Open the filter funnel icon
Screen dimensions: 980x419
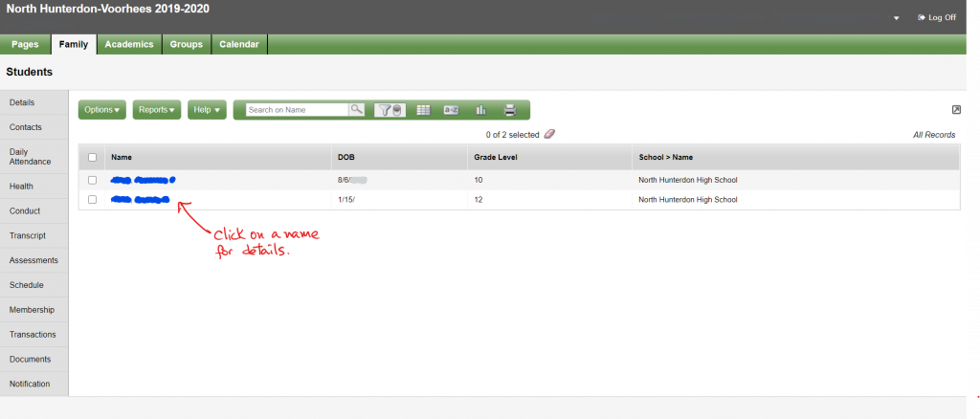tap(390, 110)
